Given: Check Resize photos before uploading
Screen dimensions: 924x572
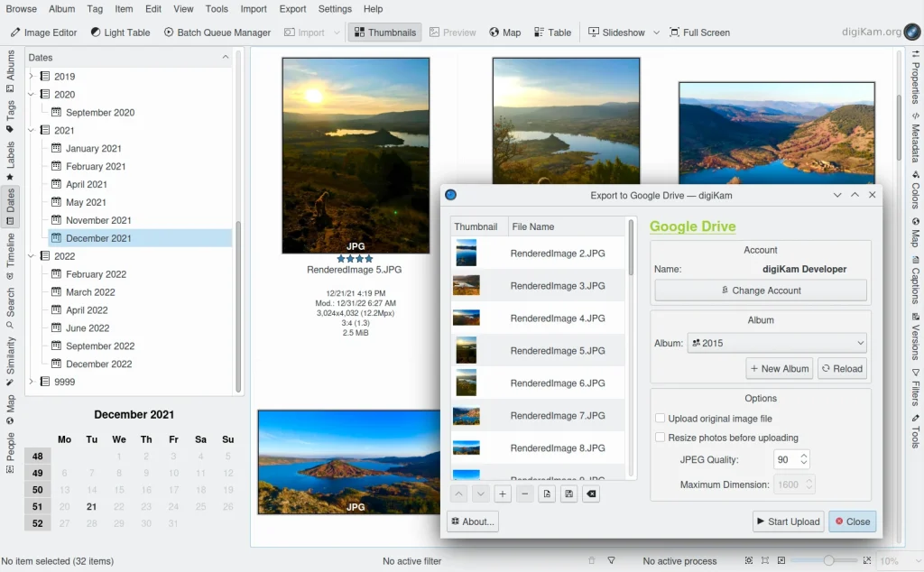Looking at the screenshot, I should pyautogui.click(x=661, y=438).
